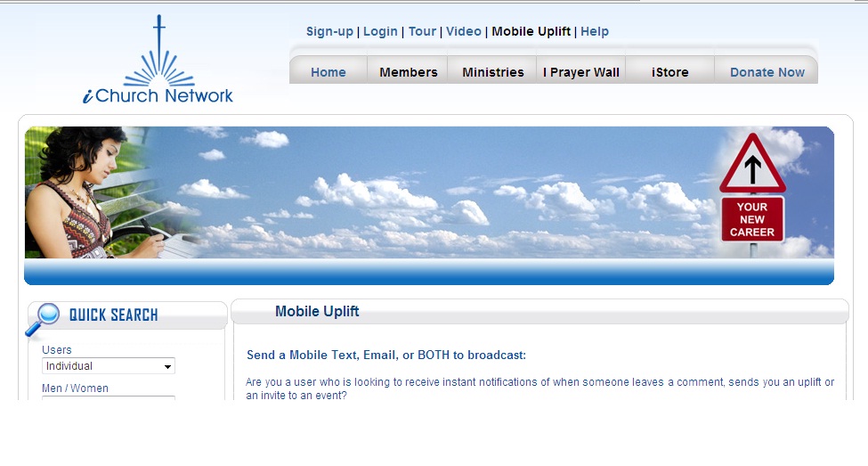Open the Help link
868x466 pixels.
coord(595,31)
